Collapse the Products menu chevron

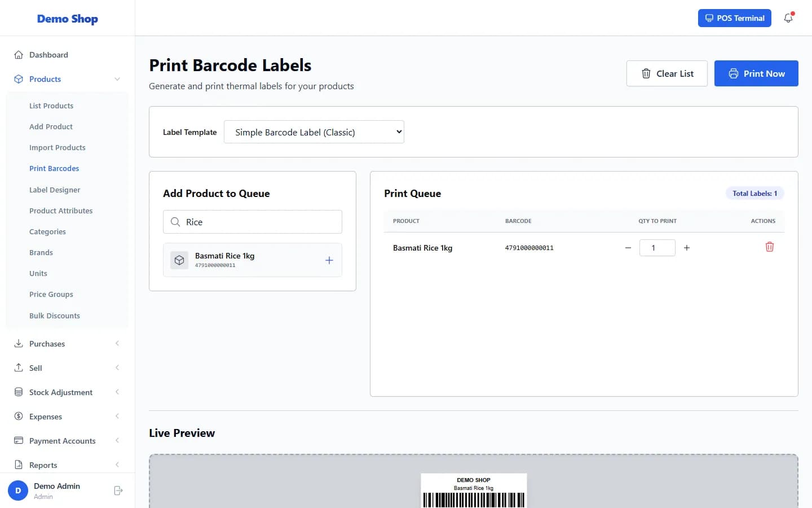(117, 79)
